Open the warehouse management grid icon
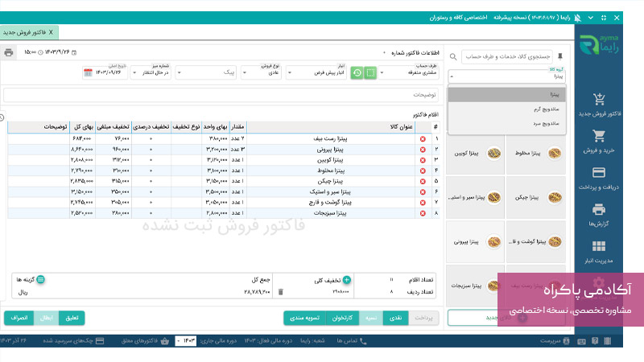Screen dimensions: 644x362 [x=599, y=246]
